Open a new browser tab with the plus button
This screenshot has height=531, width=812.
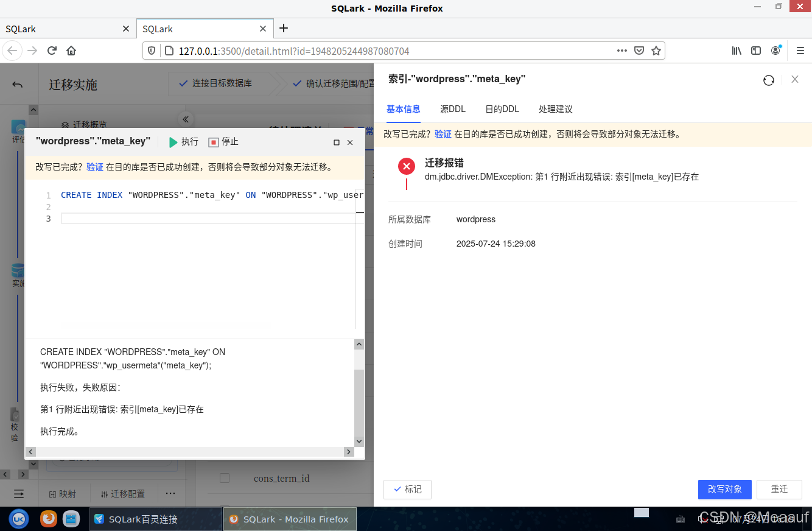click(x=284, y=28)
